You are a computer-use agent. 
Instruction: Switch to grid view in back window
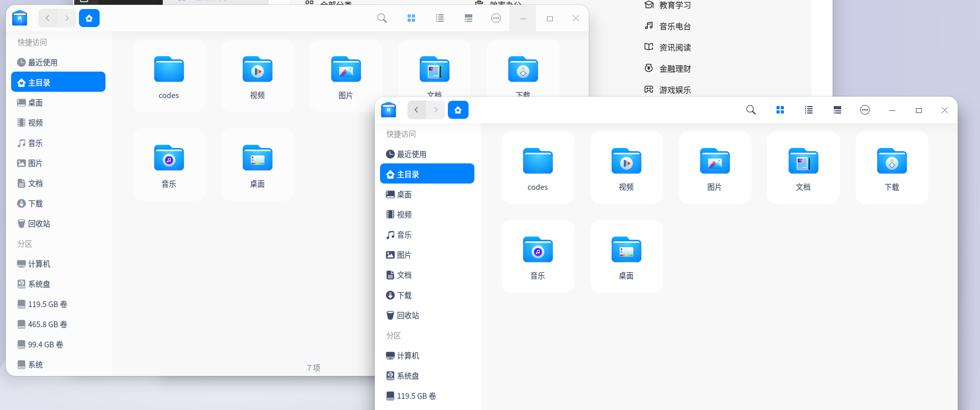[411, 18]
